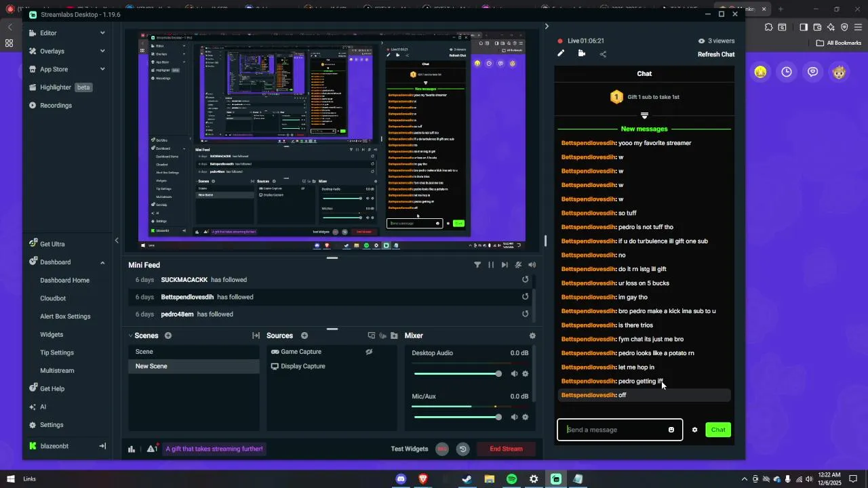
Task: Filter Mini Feed events
Action: pos(477,265)
